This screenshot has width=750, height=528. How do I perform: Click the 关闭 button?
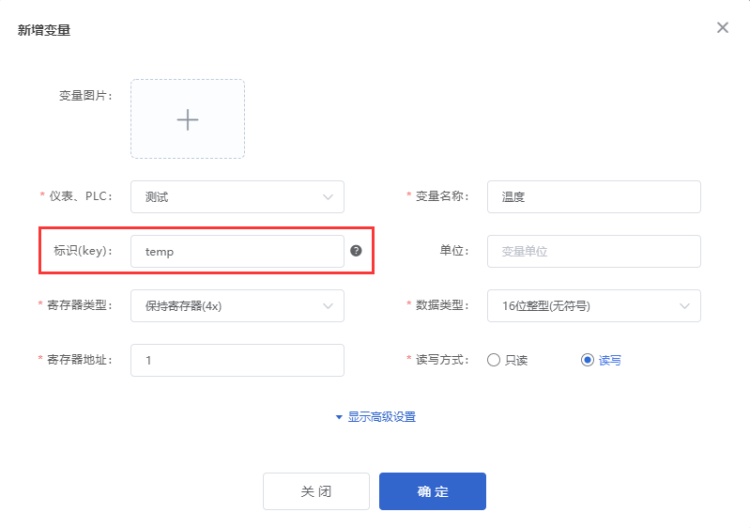(x=316, y=491)
